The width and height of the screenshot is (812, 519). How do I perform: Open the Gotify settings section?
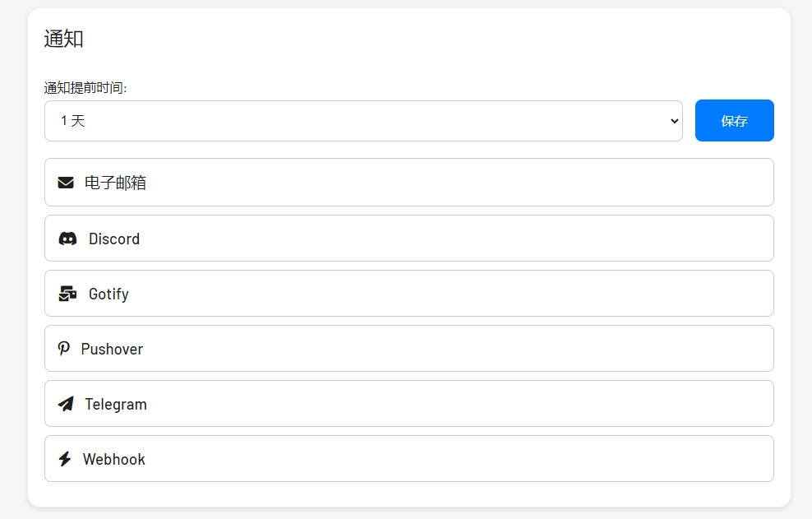[408, 294]
